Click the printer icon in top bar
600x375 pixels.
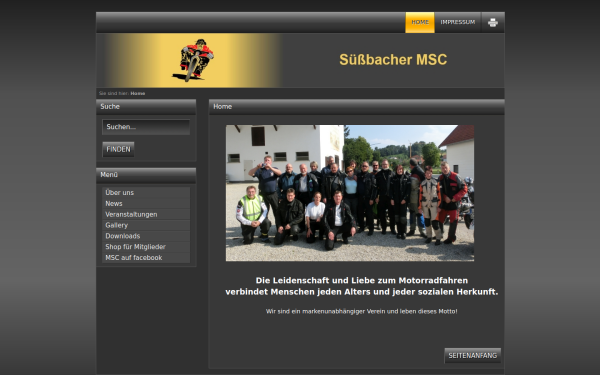point(493,23)
